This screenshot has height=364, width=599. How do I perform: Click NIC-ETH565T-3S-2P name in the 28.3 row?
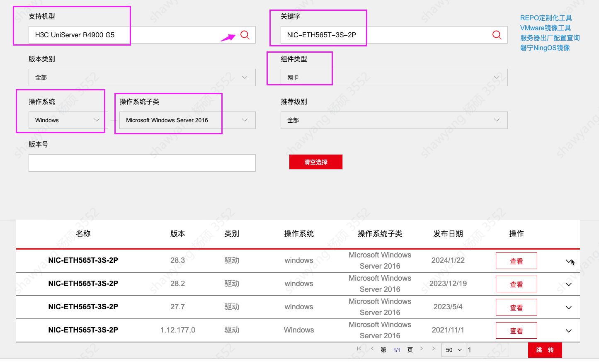(83, 260)
